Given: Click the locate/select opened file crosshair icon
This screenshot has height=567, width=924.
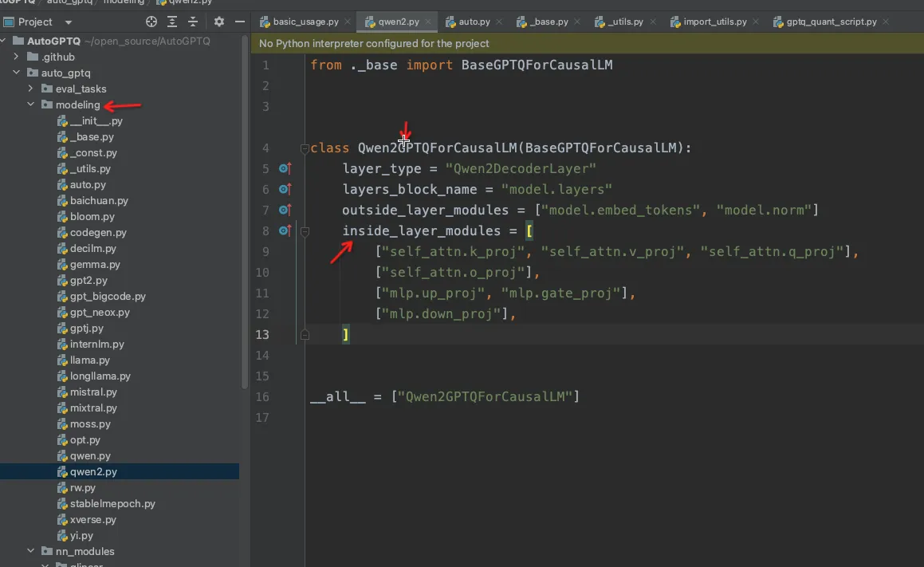Looking at the screenshot, I should click(151, 22).
